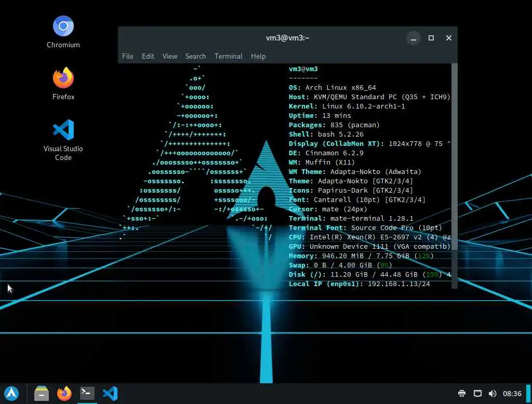532x404 pixels.
Task: Click the Host: KVM/QEMU Standard PC line
Action: (369, 97)
